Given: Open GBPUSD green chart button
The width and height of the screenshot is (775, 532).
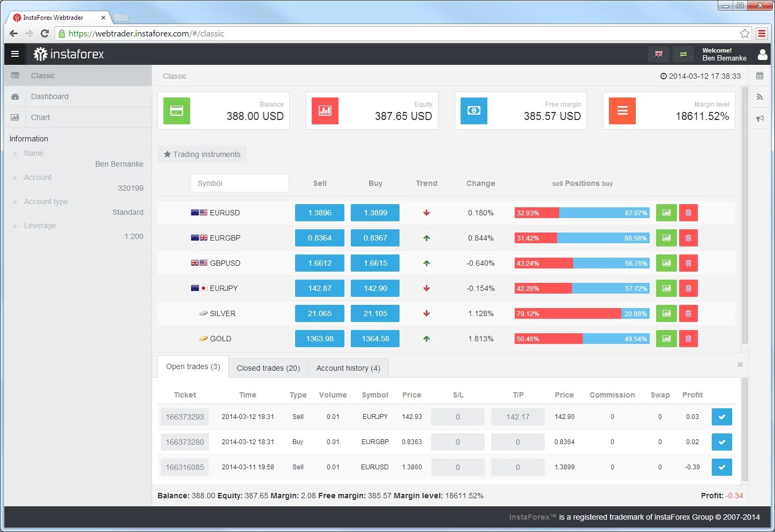Looking at the screenshot, I should pos(666,263).
